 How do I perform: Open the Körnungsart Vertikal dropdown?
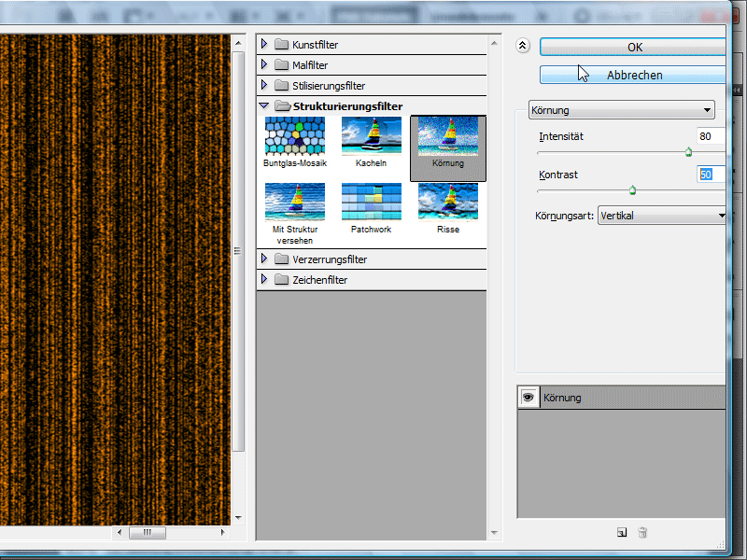point(662,216)
